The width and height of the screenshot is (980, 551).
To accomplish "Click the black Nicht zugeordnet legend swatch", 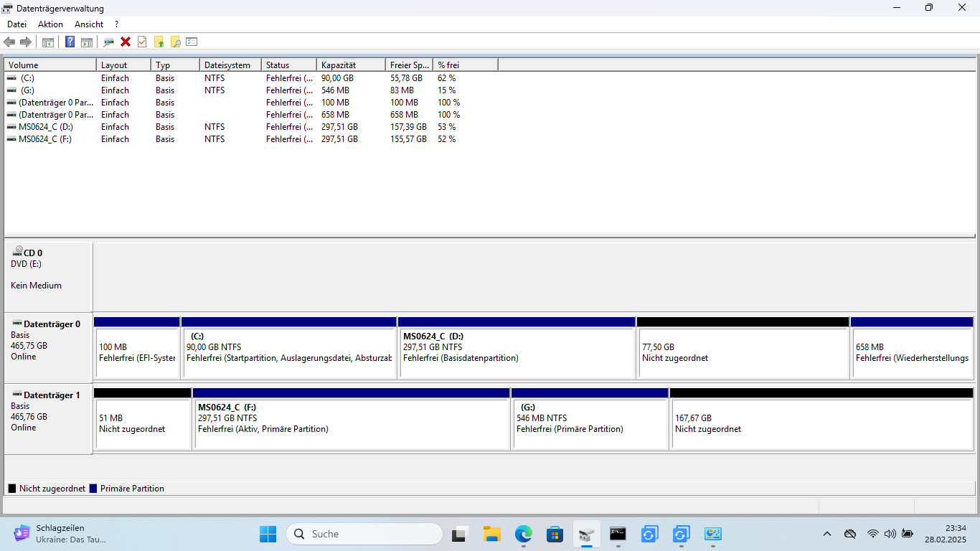I will tap(12, 489).
